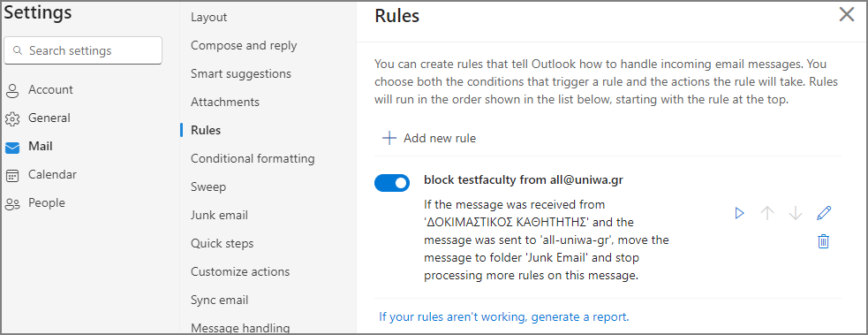Open the Quick steps settings page
Screen dimensions: 868x335
click(x=222, y=243)
